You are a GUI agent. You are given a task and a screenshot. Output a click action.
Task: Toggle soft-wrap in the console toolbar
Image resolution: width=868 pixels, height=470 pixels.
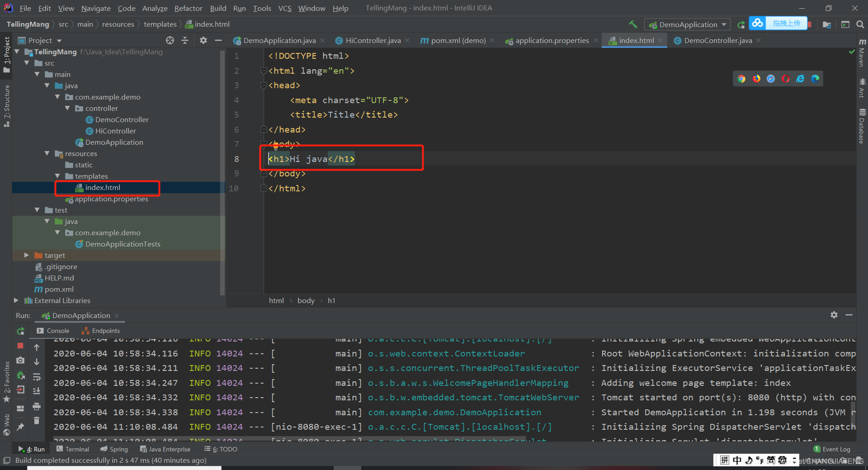(x=37, y=377)
